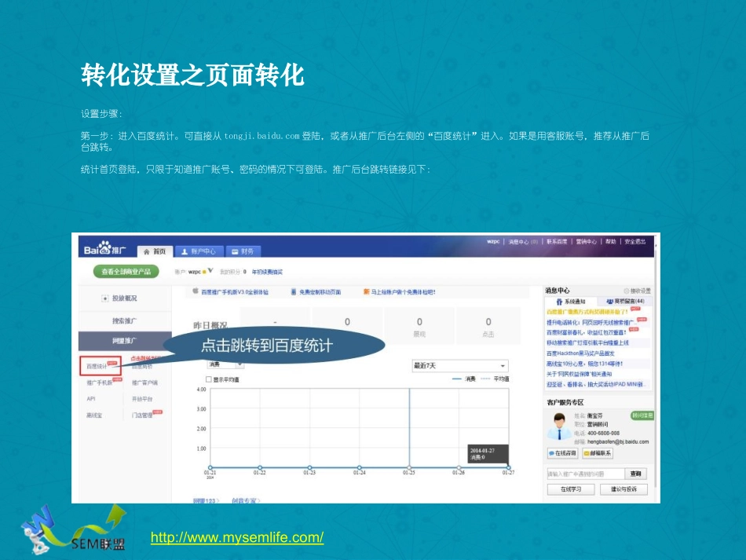Open the 消费 metric dropdown
The width and height of the screenshot is (746, 560).
coord(225,364)
